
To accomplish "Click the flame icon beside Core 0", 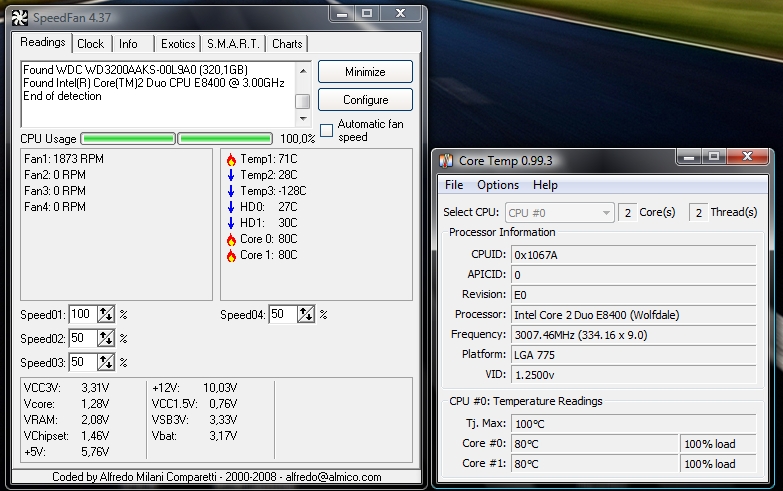I will tap(231, 239).
